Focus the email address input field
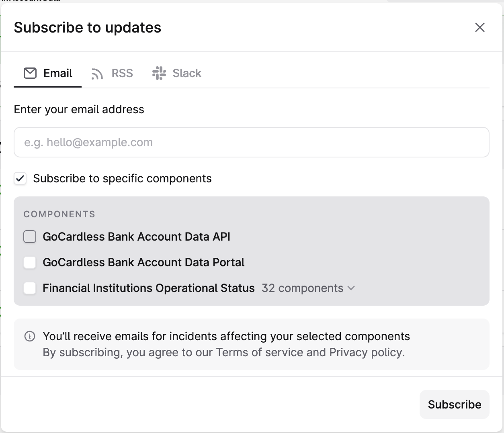Viewport: 504px width, 433px height. pos(251,142)
